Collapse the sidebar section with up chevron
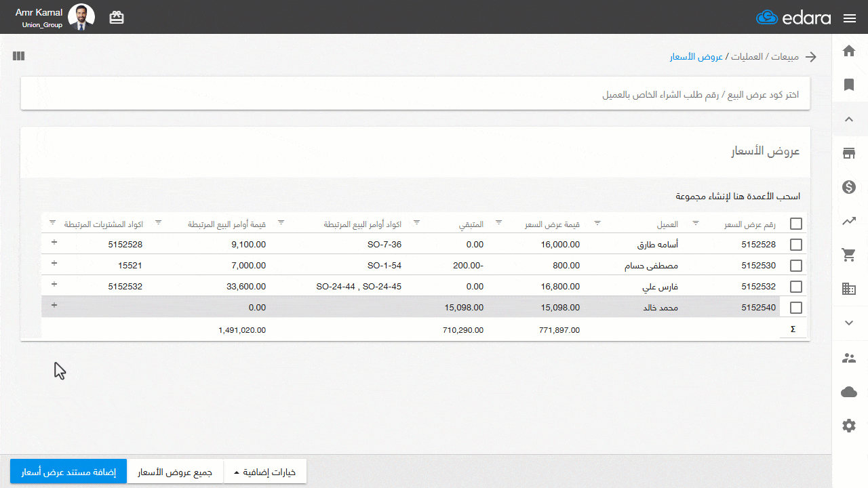The image size is (868, 488). point(849,119)
